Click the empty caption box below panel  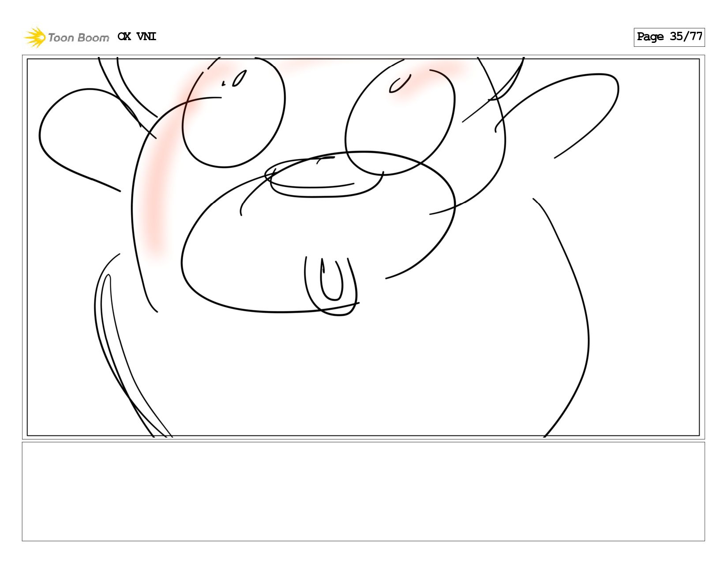(x=363, y=491)
